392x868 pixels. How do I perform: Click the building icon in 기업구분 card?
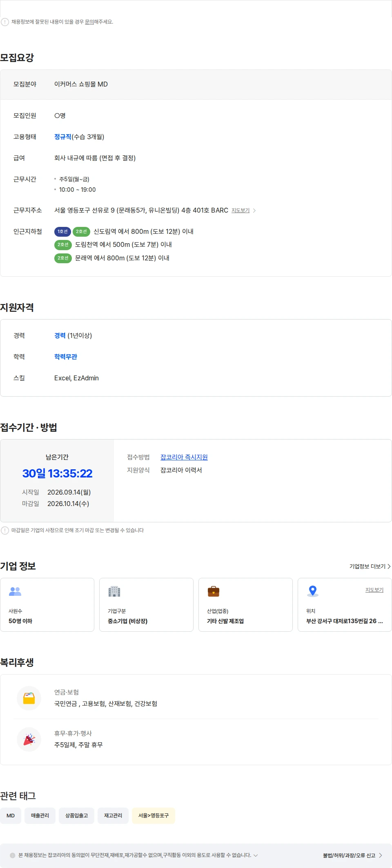[114, 591]
